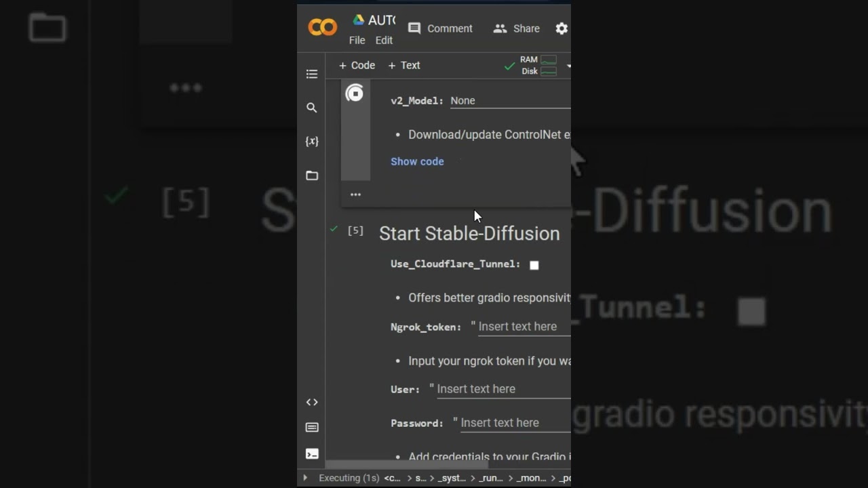
Task: Add a new Text cell
Action: coord(404,65)
